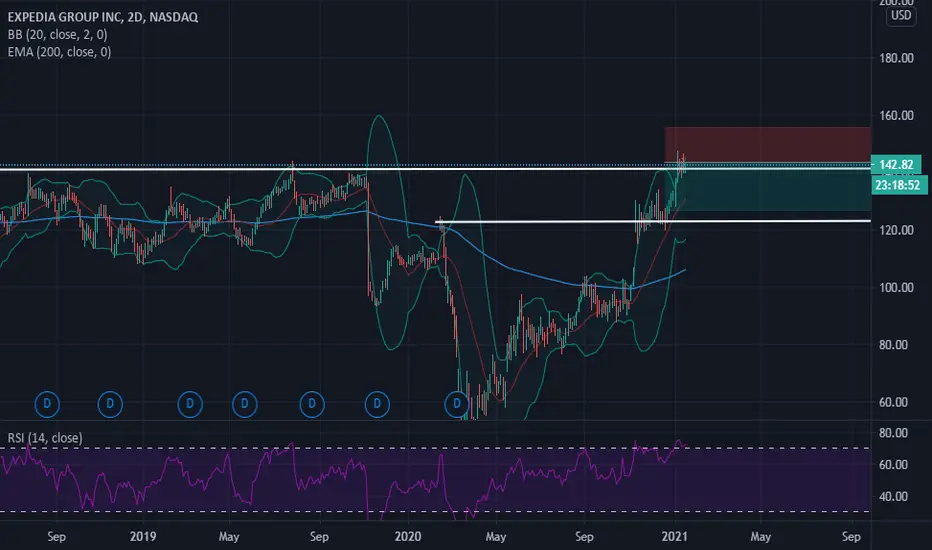Click the 160.00 price axis label
The image size is (932, 550).
(x=896, y=115)
